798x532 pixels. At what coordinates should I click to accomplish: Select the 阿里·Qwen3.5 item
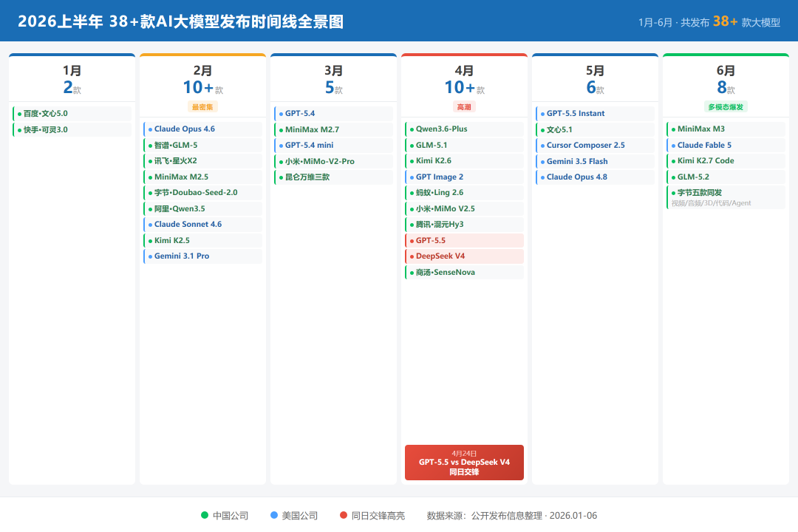click(x=202, y=208)
